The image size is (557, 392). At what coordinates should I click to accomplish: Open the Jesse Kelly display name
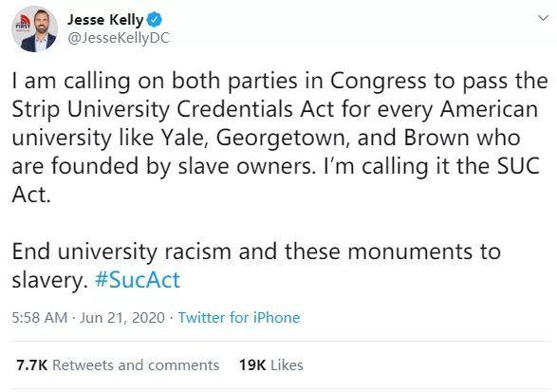(x=105, y=20)
